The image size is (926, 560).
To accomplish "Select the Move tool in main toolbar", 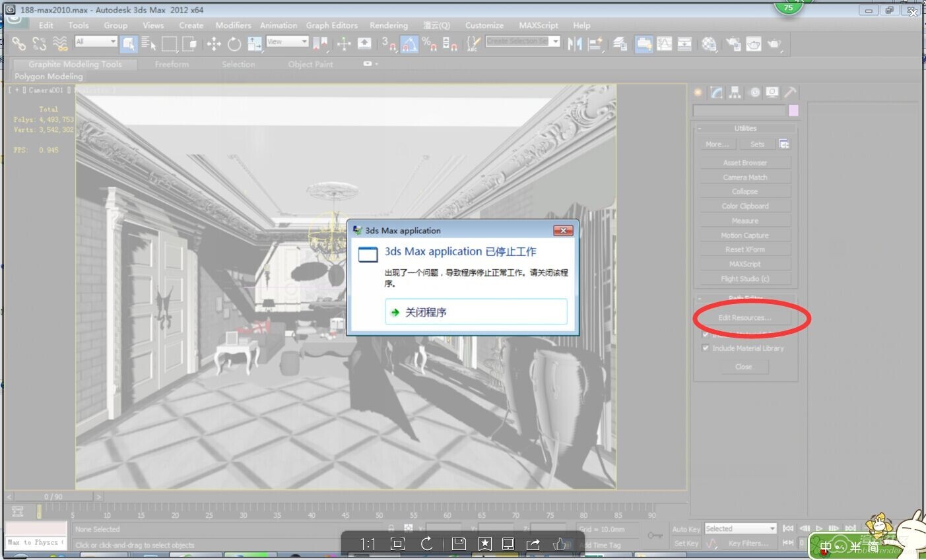I will 214,44.
